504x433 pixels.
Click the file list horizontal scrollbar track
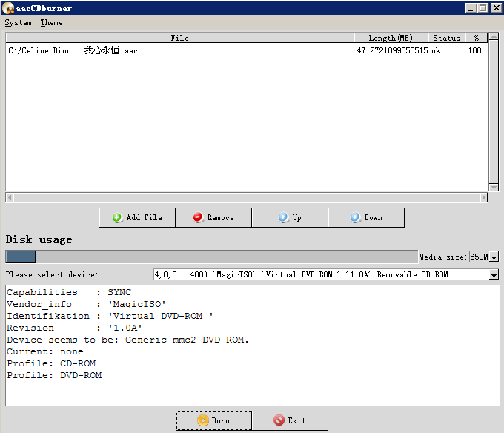click(x=247, y=197)
